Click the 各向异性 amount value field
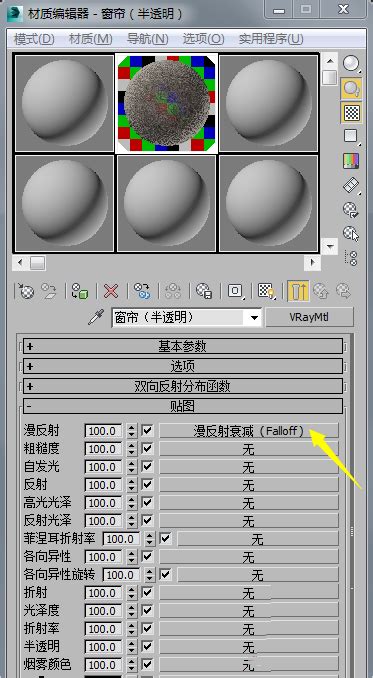 click(104, 557)
